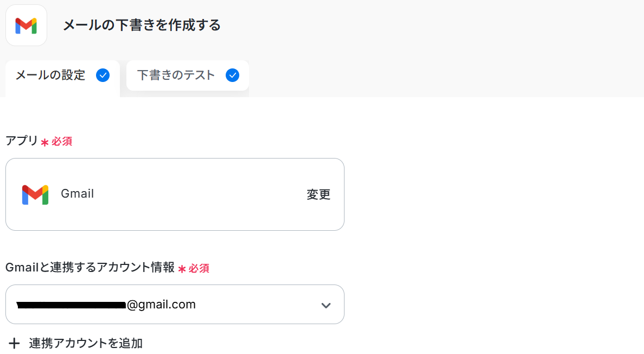Click the Gmail icon inside the app box

point(35,194)
